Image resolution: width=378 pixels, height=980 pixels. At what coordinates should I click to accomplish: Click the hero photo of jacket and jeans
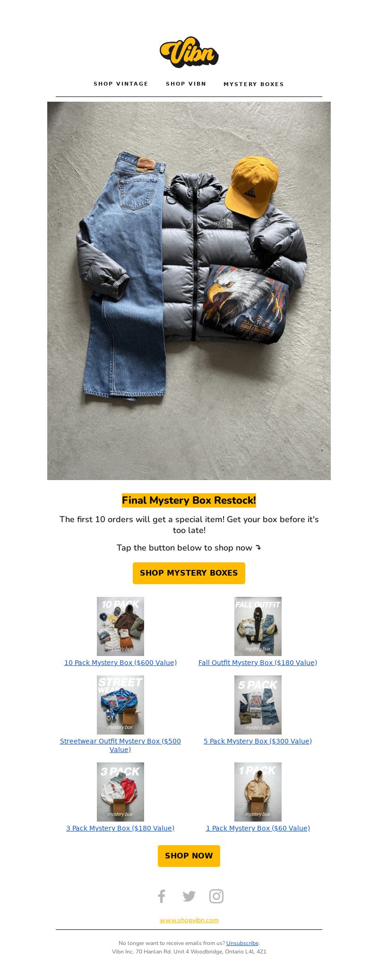click(x=189, y=291)
